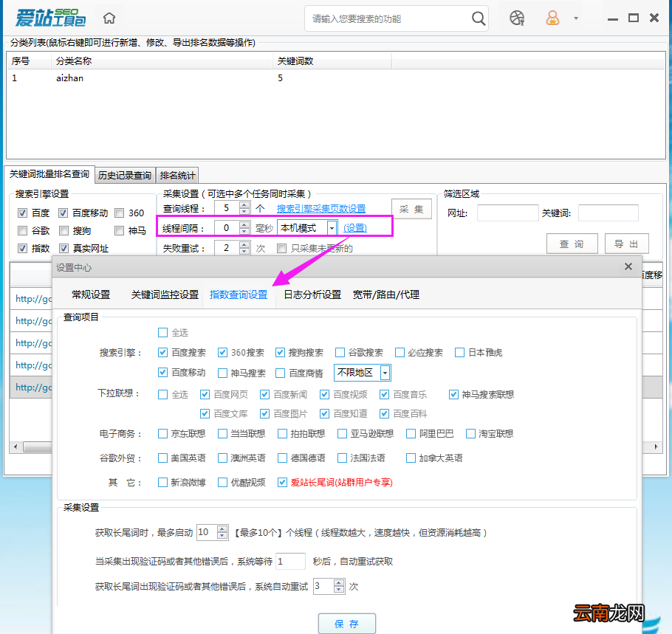Click the 采集 button
Screen dimensions: 672x634
411,209
